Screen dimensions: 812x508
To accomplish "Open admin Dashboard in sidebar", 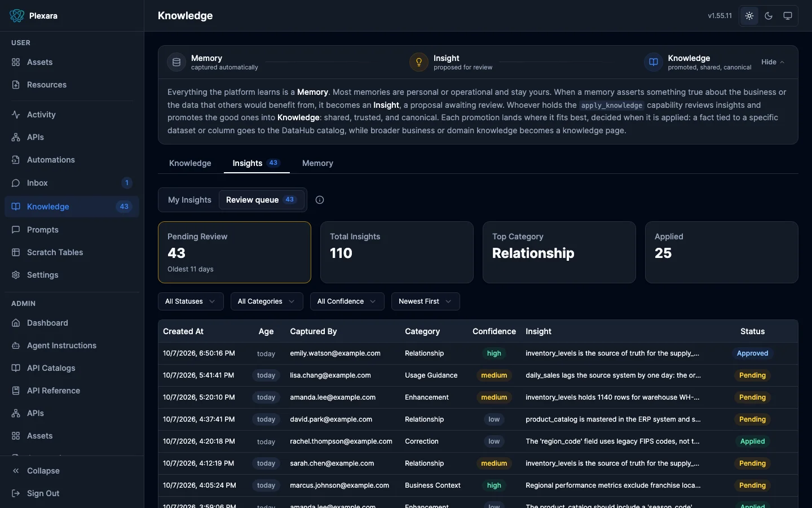I will coord(72,323).
